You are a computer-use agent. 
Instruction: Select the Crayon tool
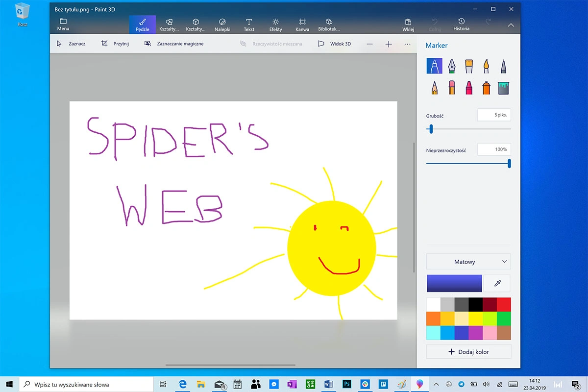pos(469,88)
